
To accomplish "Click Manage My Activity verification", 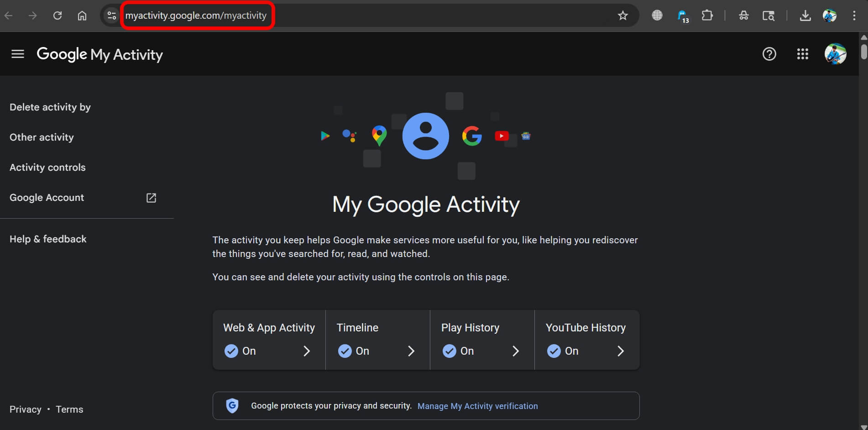I will click(478, 406).
